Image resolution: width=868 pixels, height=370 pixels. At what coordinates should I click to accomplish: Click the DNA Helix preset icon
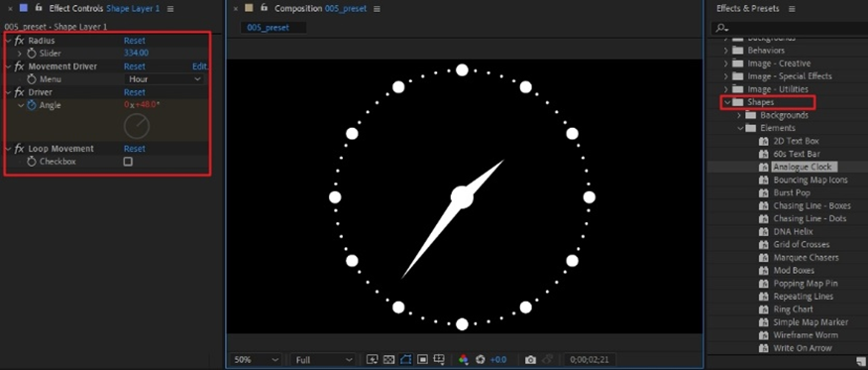point(763,231)
